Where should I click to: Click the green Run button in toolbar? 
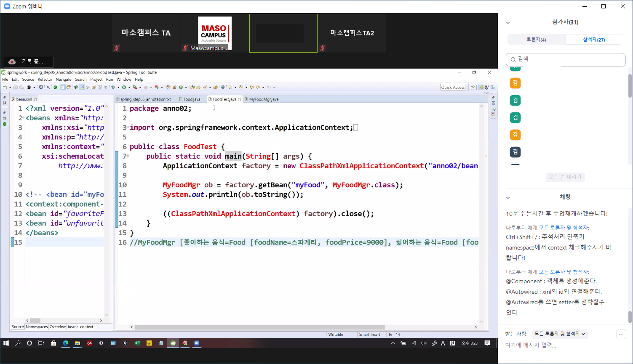click(x=124, y=88)
